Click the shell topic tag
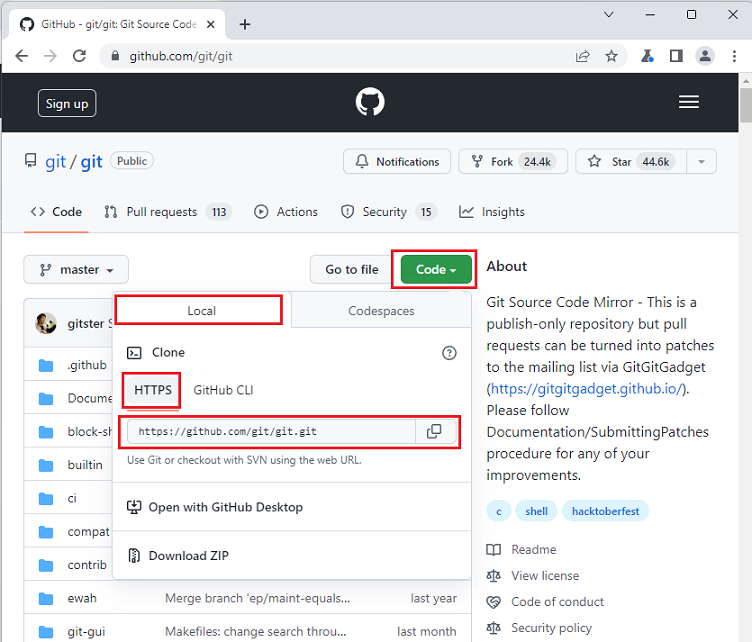Screen dimensions: 752x642 (x=536, y=511)
